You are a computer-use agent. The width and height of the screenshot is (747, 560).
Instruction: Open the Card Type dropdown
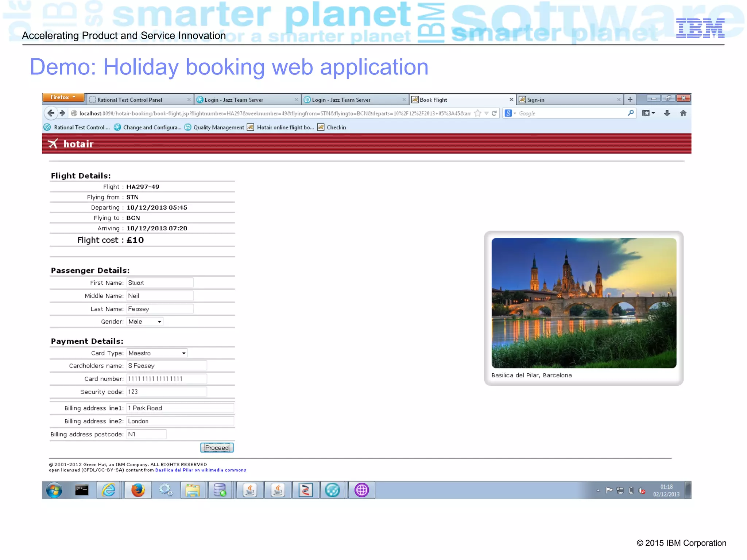(x=157, y=353)
